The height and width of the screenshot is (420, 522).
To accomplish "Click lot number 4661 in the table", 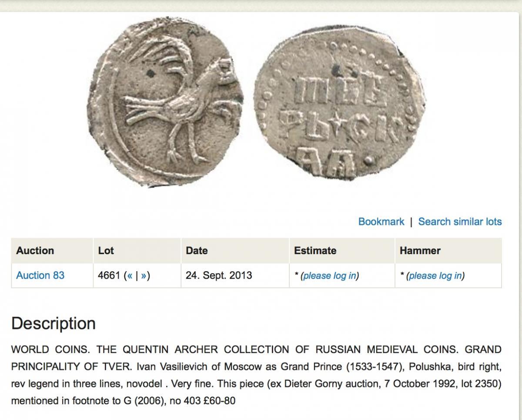I will click(109, 276).
